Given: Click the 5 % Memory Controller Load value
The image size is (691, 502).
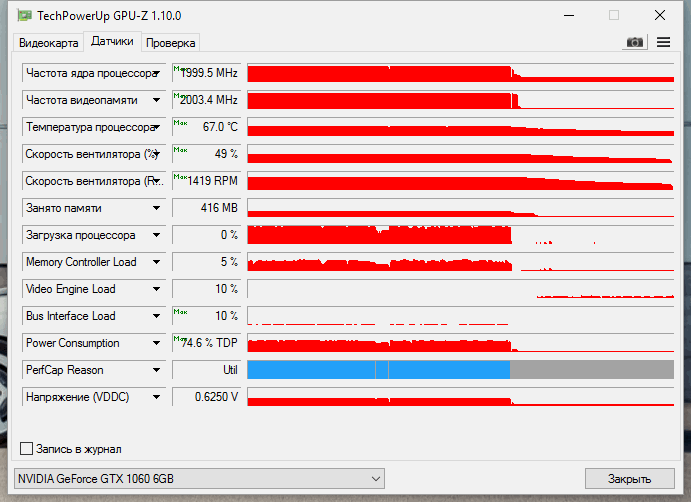Looking at the screenshot, I should 206,262.
